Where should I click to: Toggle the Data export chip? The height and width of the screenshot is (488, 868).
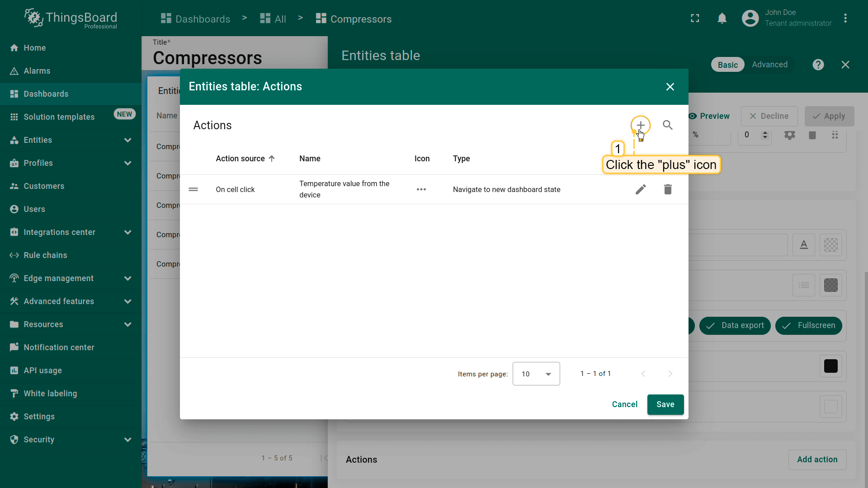click(735, 325)
